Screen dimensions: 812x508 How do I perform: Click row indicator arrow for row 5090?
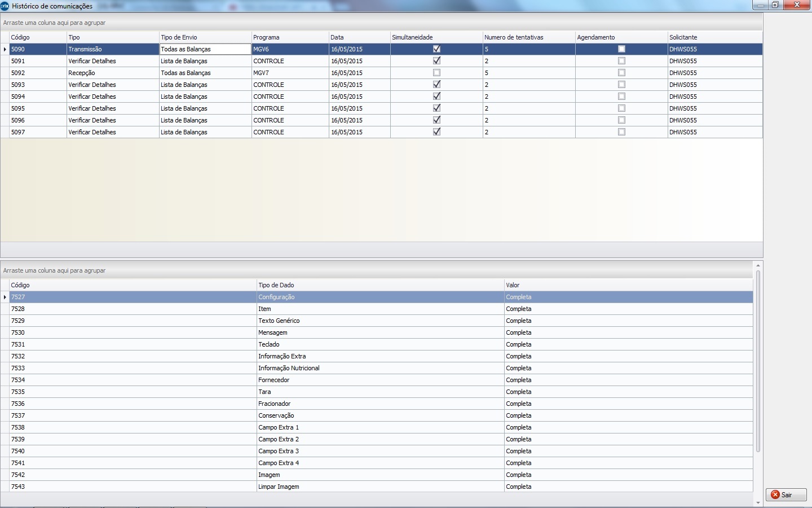click(5, 49)
